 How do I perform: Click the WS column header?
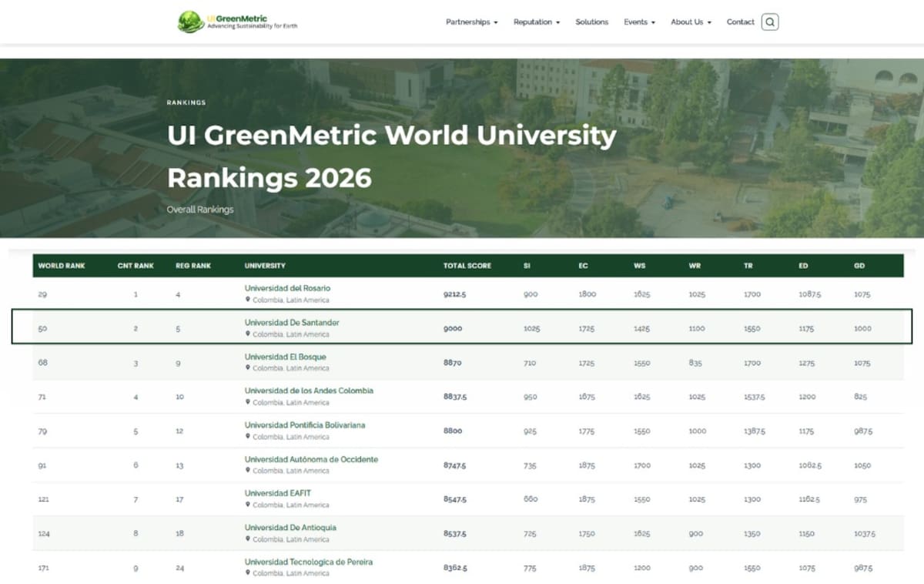(639, 266)
